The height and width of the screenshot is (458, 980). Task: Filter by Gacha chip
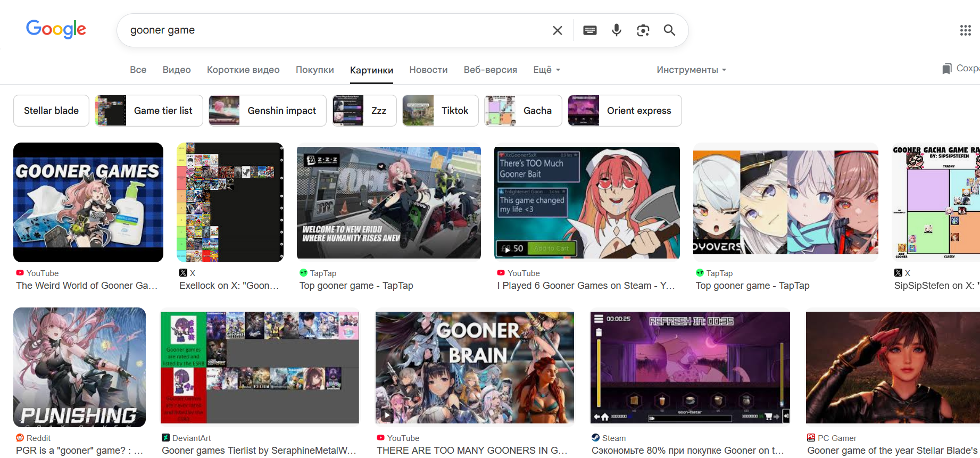(523, 111)
